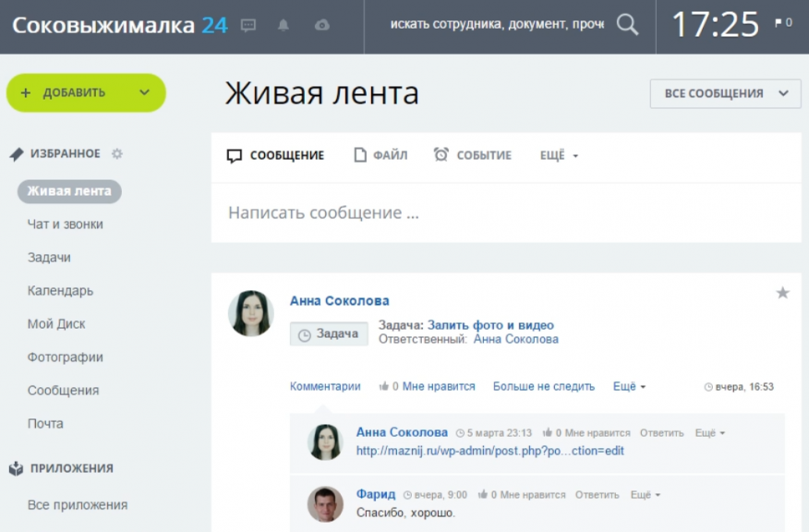809x532 pixels.
Task: Click the pin icon beside Избранное
Action: [16, 154]
